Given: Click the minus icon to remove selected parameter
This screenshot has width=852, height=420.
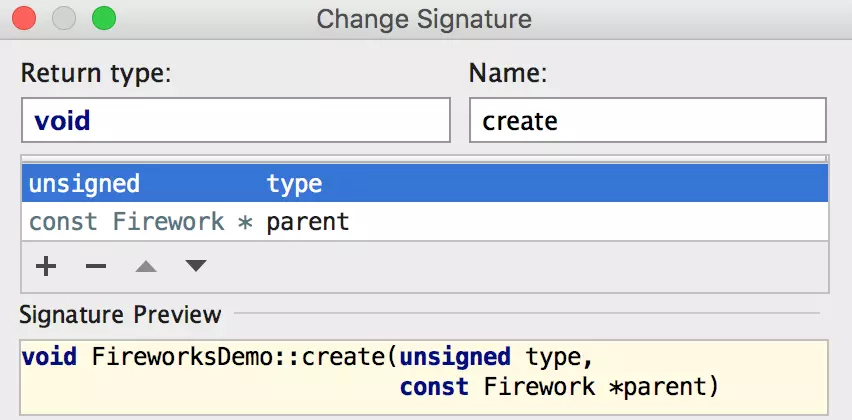Looking at the screenshot, I should click(x=96, y=266).
